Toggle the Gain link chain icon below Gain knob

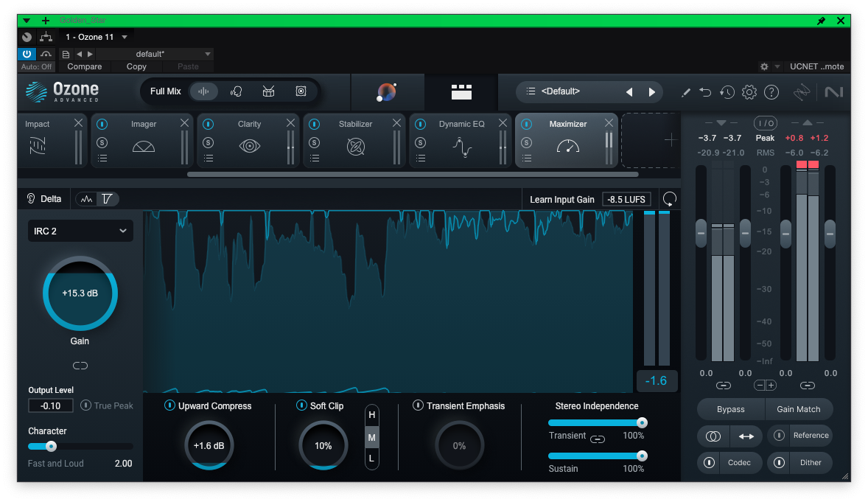[80, 365]
